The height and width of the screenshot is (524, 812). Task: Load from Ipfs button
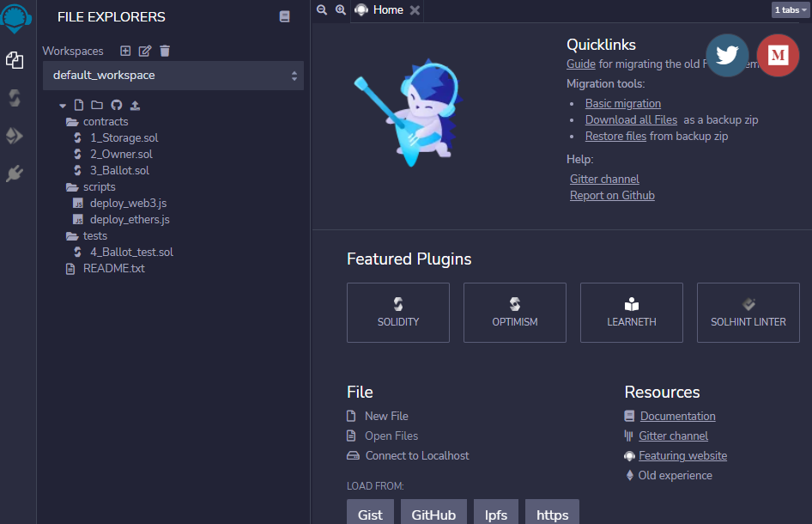pyautogui.click(x=495, y=513)
